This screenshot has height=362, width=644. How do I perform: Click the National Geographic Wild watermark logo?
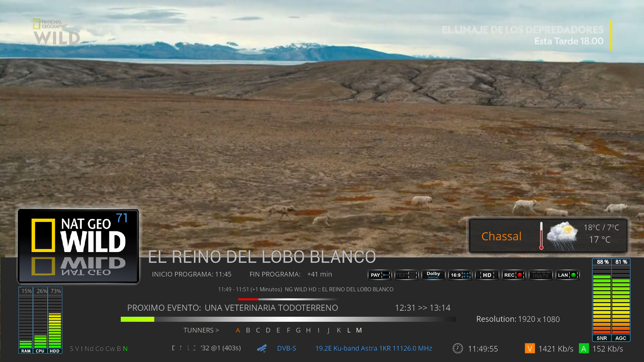click(x=56, y=32)
